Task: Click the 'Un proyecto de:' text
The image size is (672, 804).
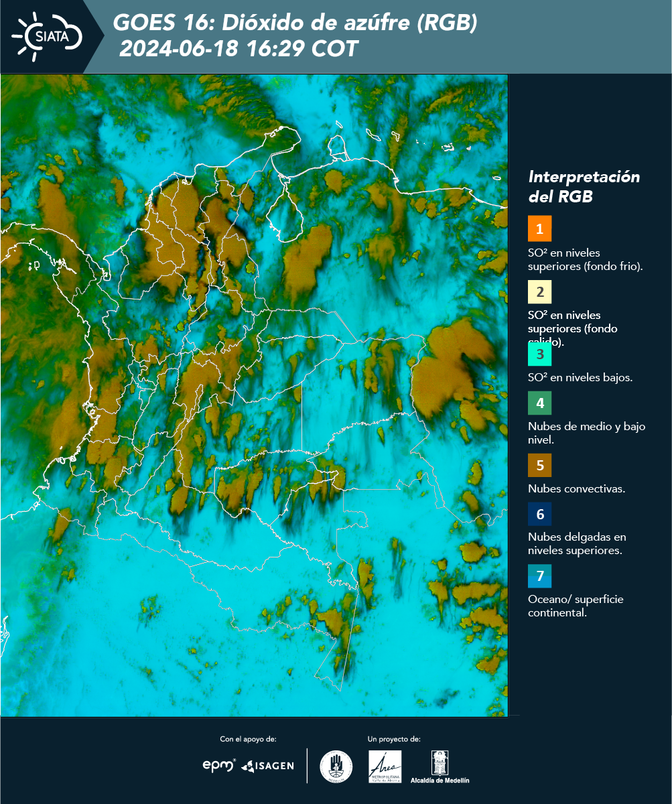Action: [x=394, y=739]
